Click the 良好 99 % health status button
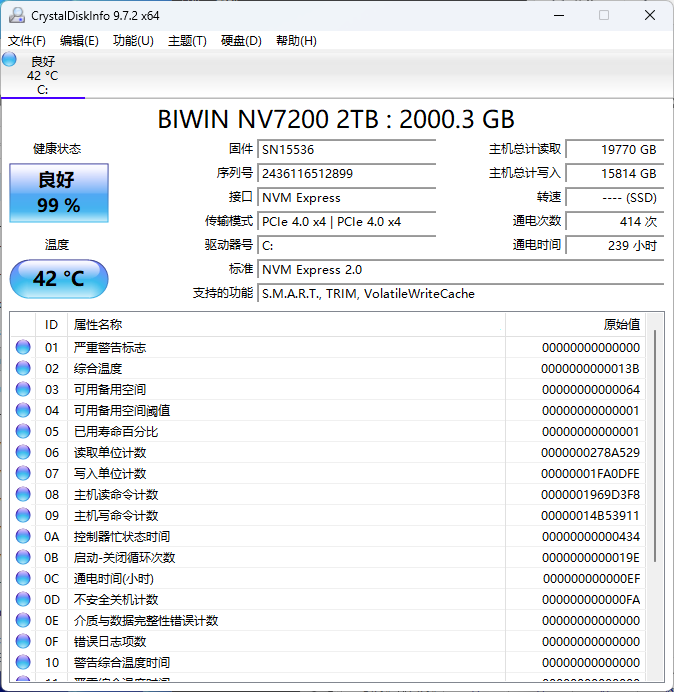The image size is (674, 692). (58, 192)
